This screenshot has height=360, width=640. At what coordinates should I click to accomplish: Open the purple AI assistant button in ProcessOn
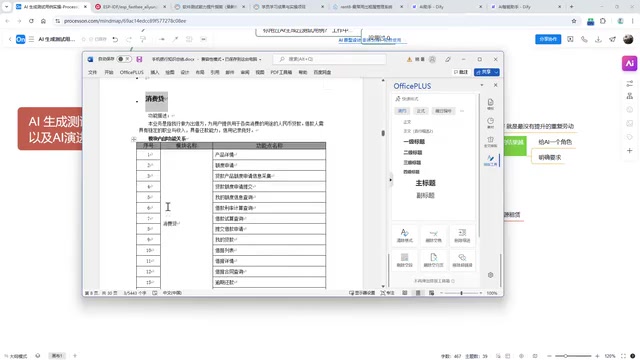[629, 63]
